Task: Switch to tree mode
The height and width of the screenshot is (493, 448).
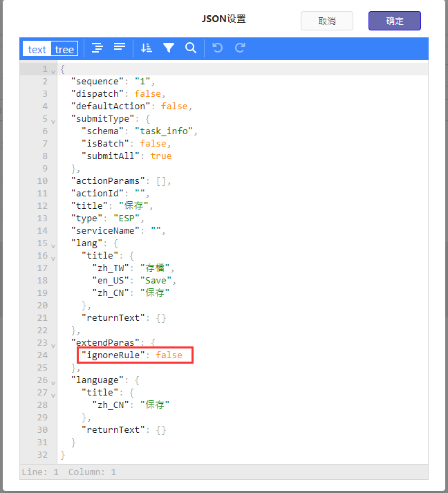Action: click(x=64, y=49)
